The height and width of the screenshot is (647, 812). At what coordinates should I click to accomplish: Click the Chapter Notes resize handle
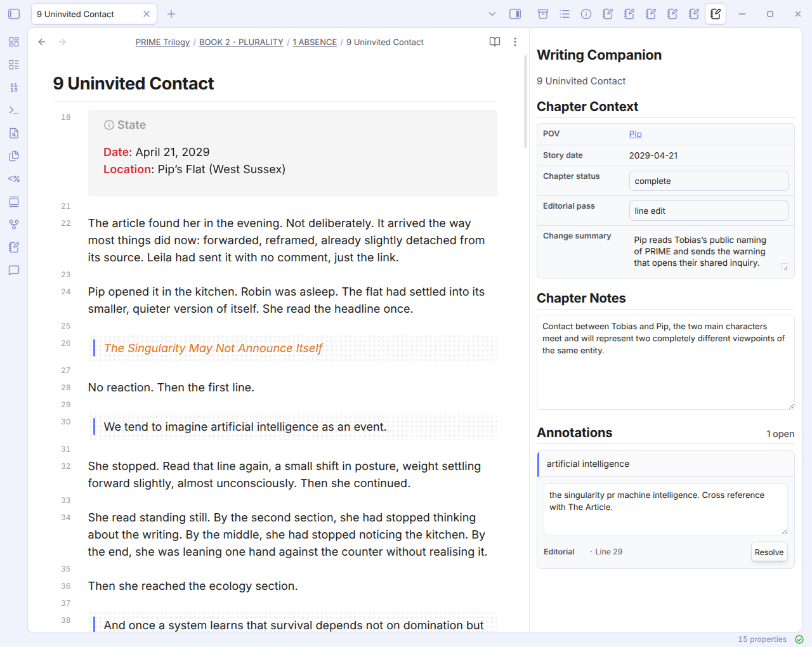tap(791, 406)
